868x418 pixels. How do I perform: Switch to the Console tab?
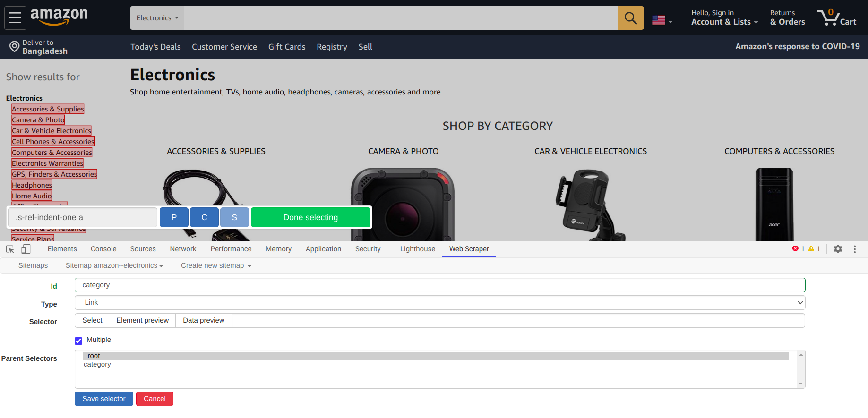103,249
